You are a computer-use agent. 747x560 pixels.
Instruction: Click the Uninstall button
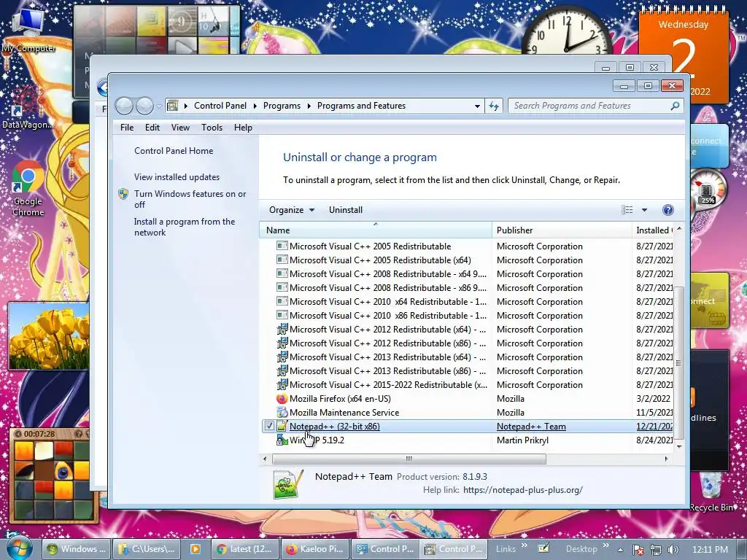pos(346,210)
